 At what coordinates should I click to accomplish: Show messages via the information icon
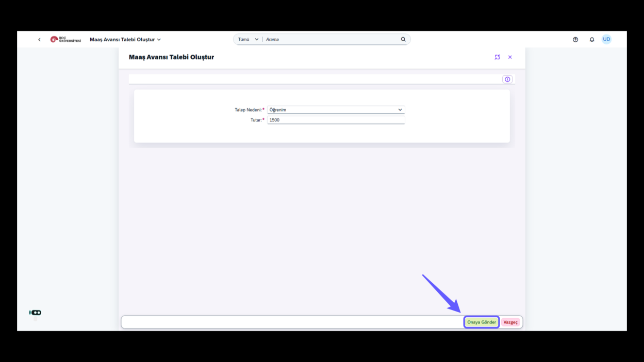pyautogui.click(x=507, y=79)
